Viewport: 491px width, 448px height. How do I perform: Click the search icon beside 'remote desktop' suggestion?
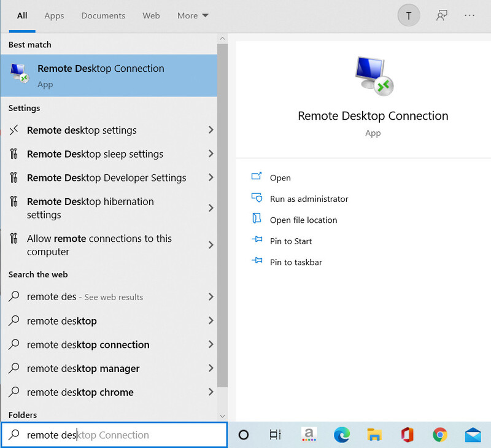click(x=14, y=320)
